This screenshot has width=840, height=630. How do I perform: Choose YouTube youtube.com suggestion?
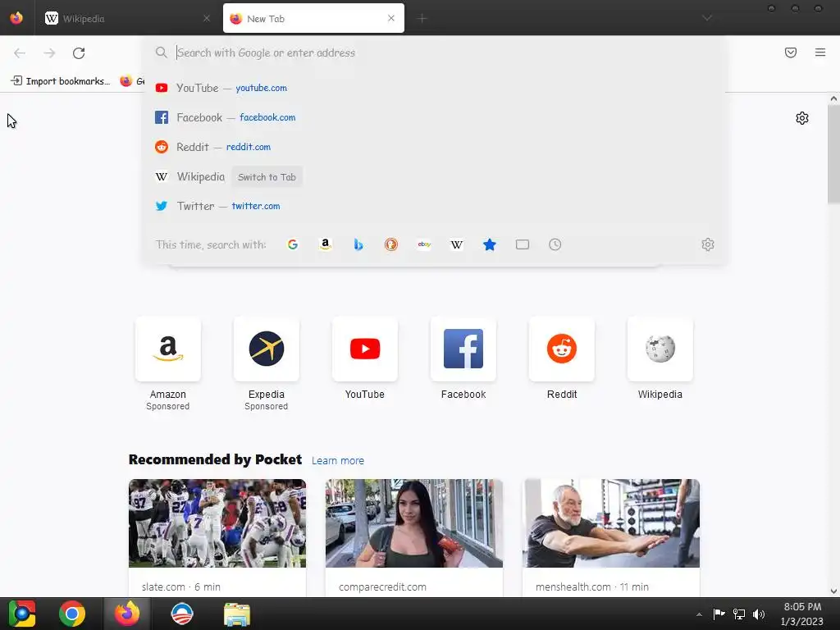pyautogui.click(x=434, y=88)
